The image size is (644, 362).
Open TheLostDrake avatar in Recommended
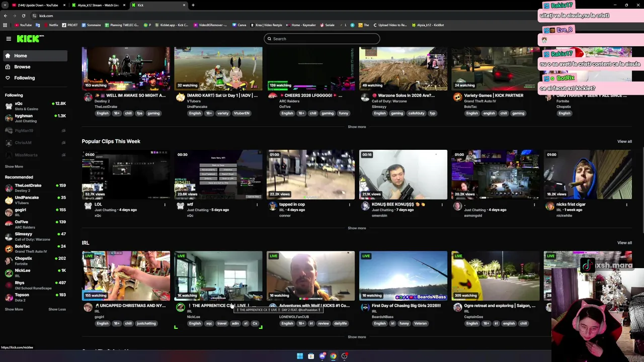point(9,188)
